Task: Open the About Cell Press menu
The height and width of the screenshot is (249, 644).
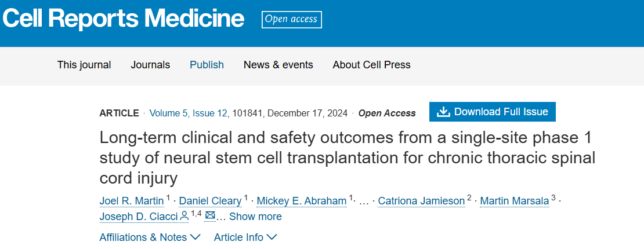Action: (x=371, y=65)
